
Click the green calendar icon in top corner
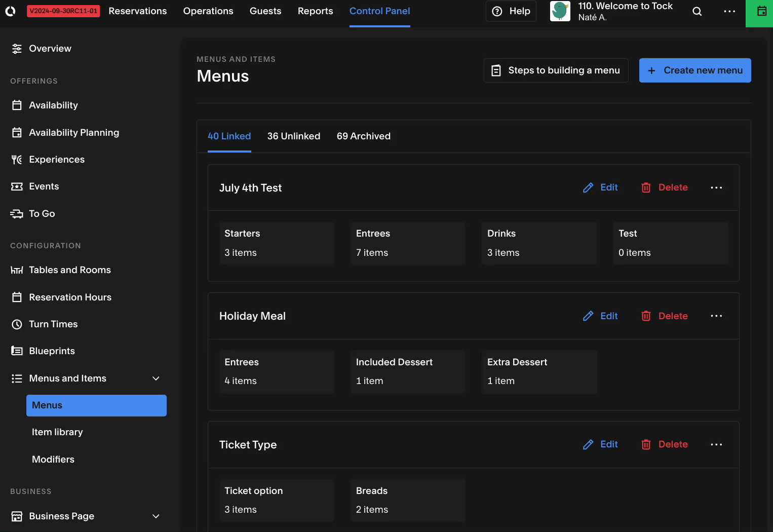[x=761, y=11]
